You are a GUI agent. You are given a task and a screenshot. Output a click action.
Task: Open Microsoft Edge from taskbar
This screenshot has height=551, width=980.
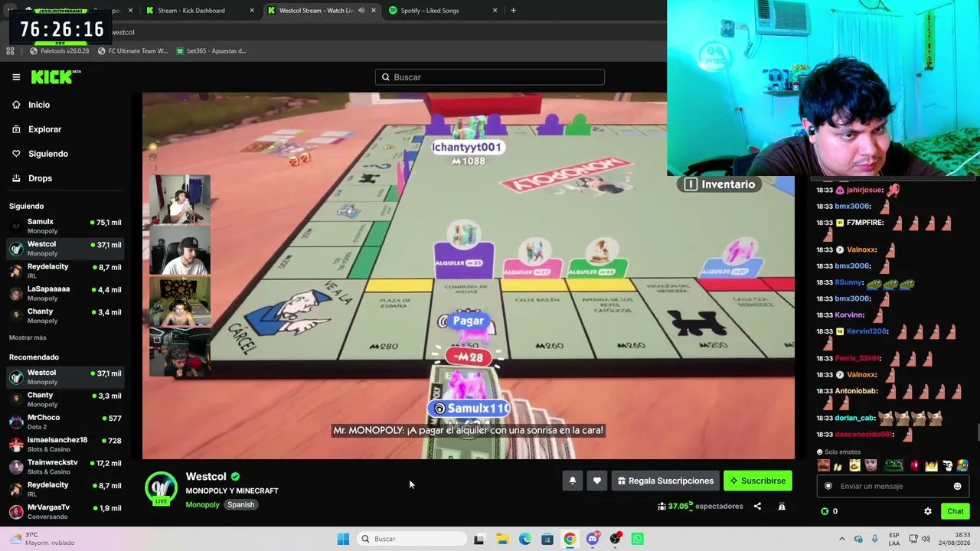tap(525, 539)
